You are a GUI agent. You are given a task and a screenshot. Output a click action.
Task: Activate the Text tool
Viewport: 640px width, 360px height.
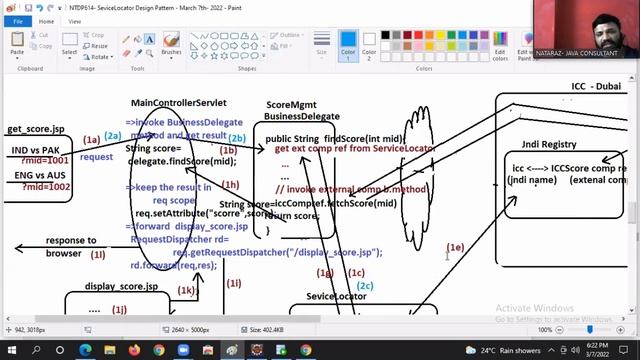point(150,40)
